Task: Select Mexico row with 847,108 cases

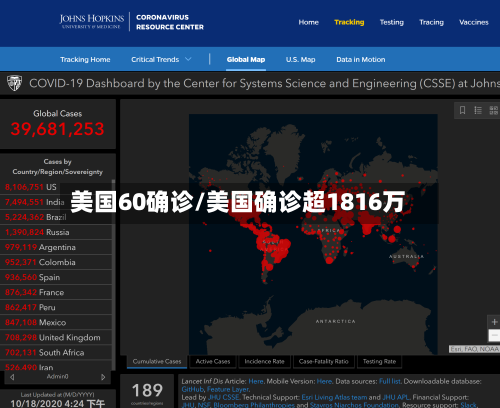Action: point(56,322)
